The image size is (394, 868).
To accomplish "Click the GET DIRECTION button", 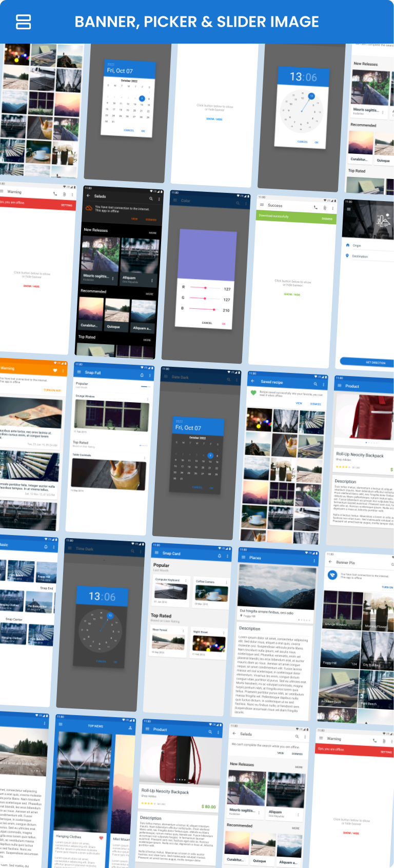I will (376, 362).
